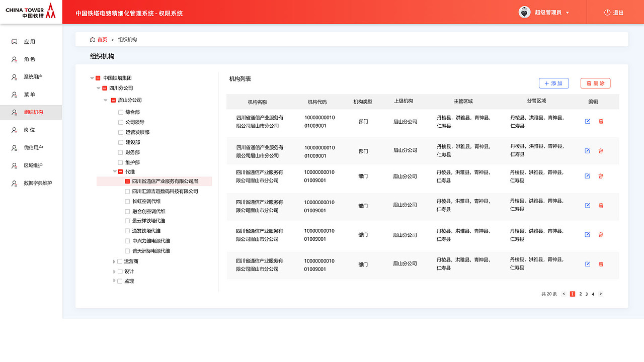Click the plus icon in 添加 button
Screen dimensions: 644x362
[x=547, y=83]
